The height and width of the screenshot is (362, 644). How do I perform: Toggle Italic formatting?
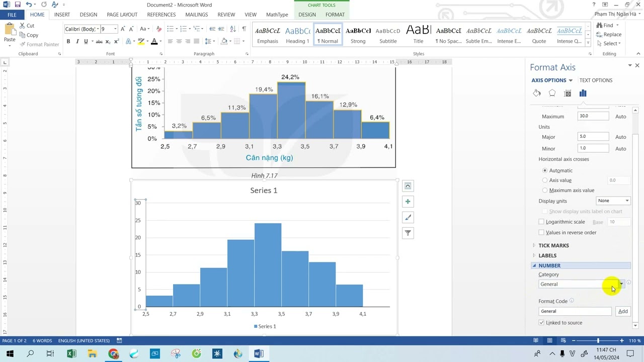77,41
